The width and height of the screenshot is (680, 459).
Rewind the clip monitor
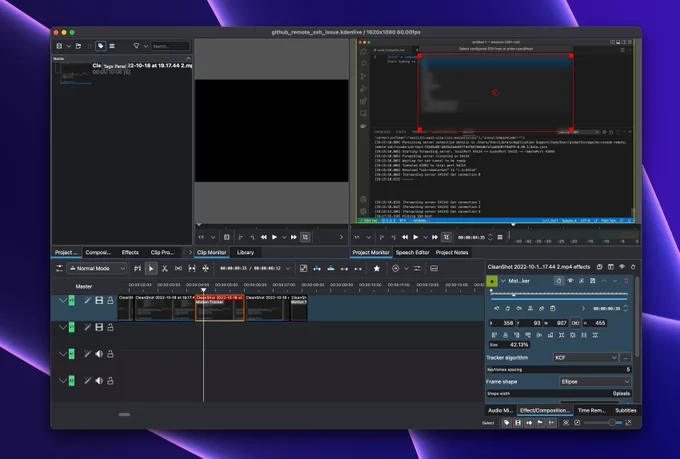(x=264, y=237)
